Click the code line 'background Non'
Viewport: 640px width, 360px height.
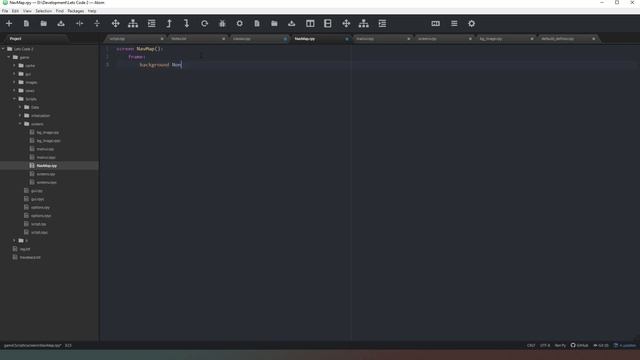pyautogui.click(x=160, y=65)
